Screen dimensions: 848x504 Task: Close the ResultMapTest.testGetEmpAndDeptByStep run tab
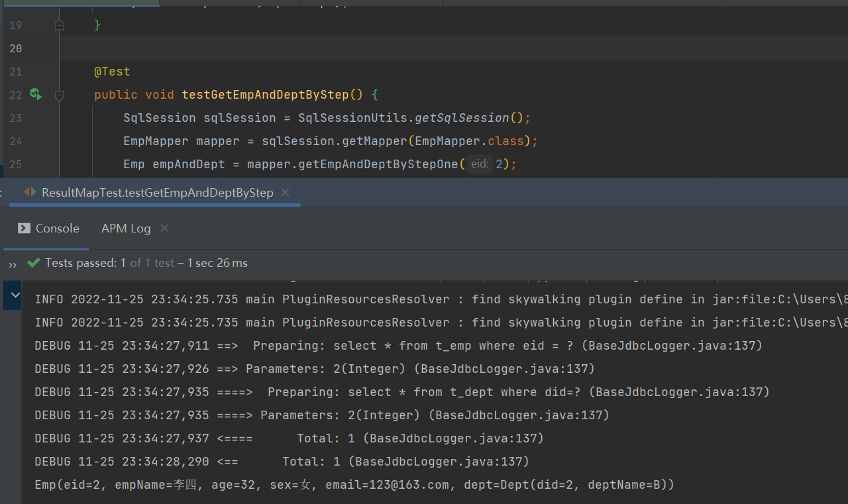[286, 193]
